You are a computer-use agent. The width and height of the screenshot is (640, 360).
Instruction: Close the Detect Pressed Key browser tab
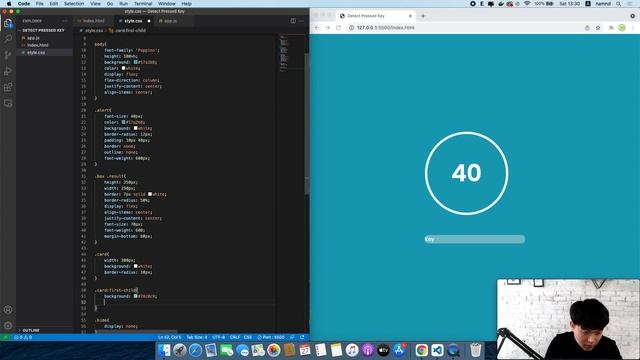point(410,16)
